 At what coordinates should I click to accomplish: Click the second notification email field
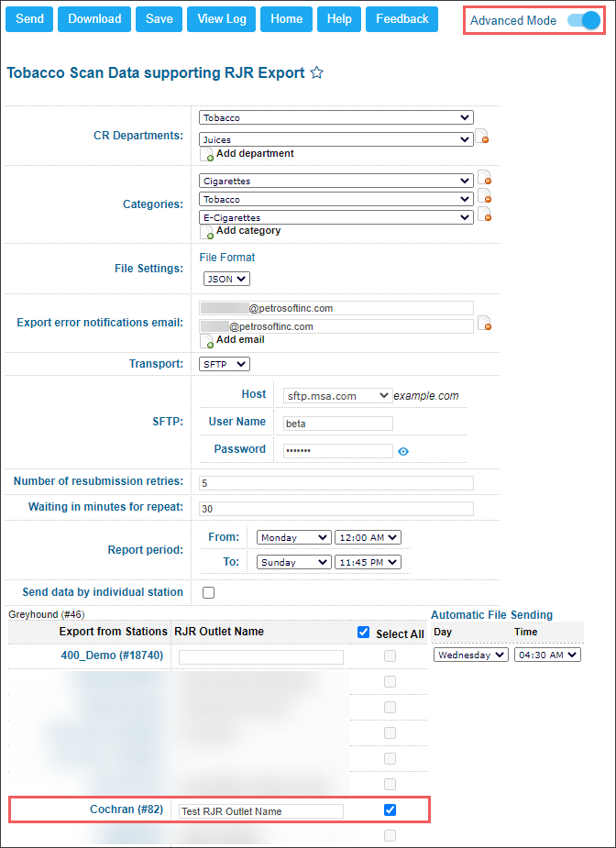click(335, 326)
